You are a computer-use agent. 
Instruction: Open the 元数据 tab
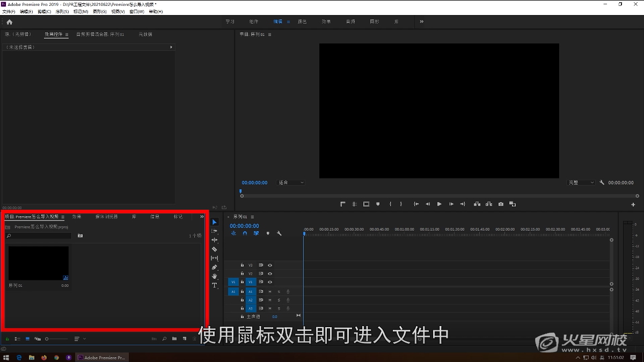(145, 34)
